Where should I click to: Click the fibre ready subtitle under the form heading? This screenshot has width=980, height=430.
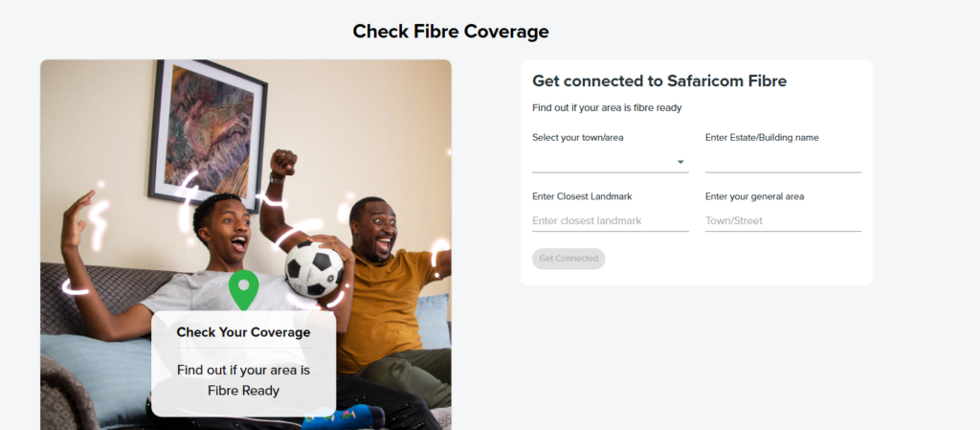pos(607,108)
